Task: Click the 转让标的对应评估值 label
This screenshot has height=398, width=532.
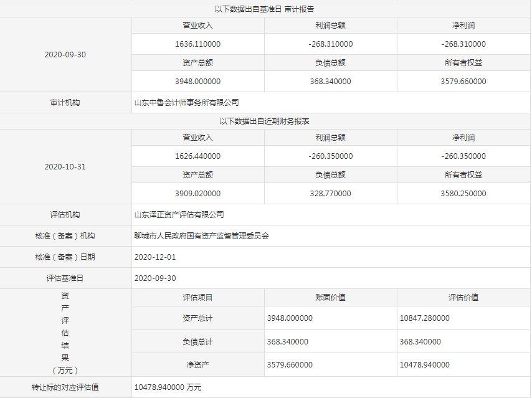Action: pyautogui.click(x=65, y=387)
